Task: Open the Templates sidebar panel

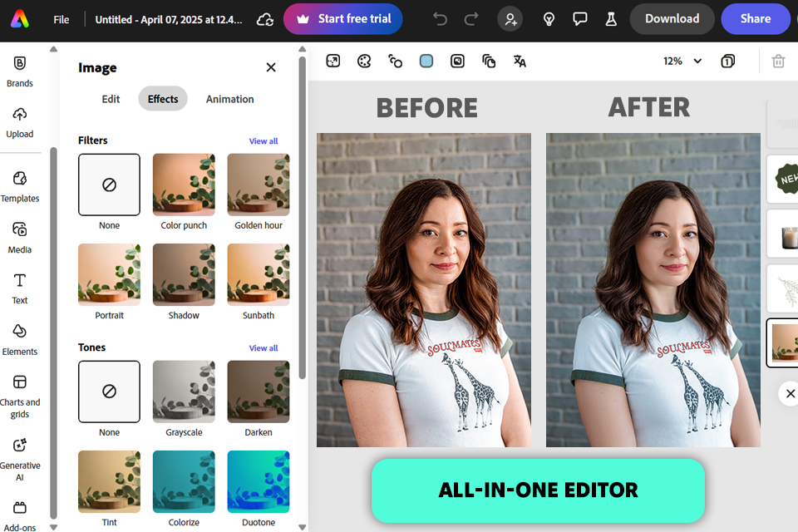Action: (x=20, y=187)
